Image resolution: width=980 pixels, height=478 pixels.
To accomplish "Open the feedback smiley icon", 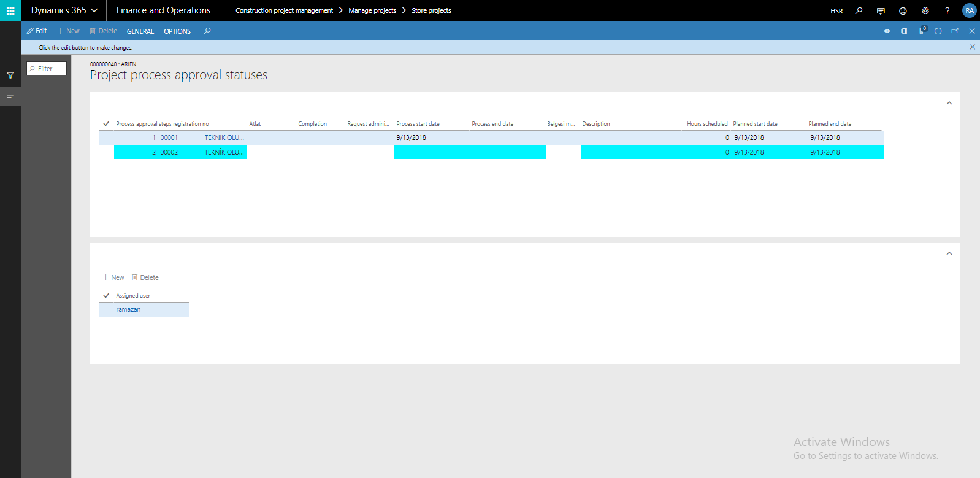I will click(x=903, y=10).
